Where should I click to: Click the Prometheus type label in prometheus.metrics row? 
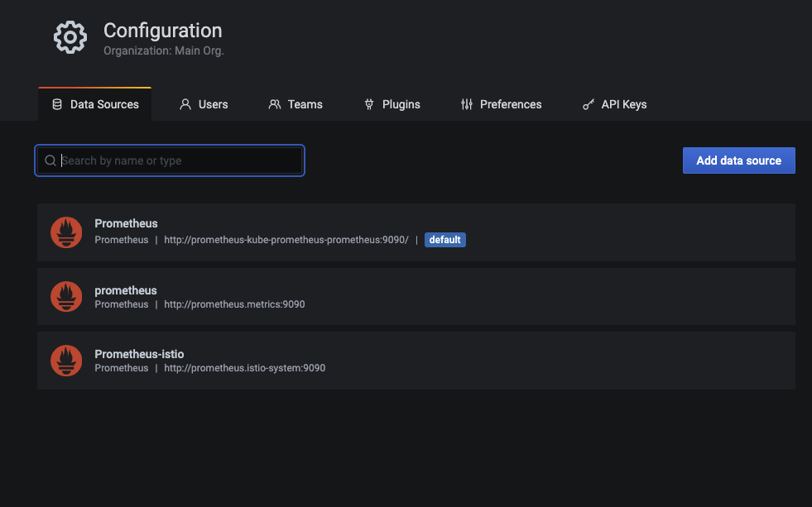(121, 304)
